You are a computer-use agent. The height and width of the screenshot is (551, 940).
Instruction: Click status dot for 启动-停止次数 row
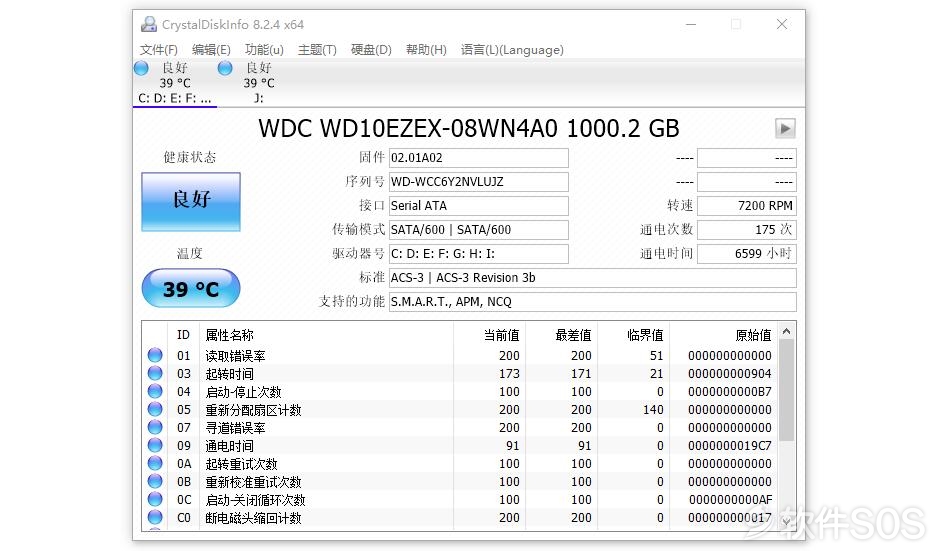[155, 392]
